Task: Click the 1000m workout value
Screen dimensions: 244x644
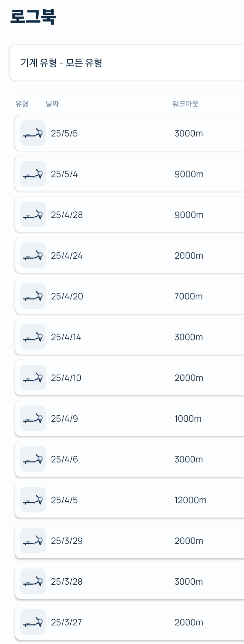Action: point(188,419)
